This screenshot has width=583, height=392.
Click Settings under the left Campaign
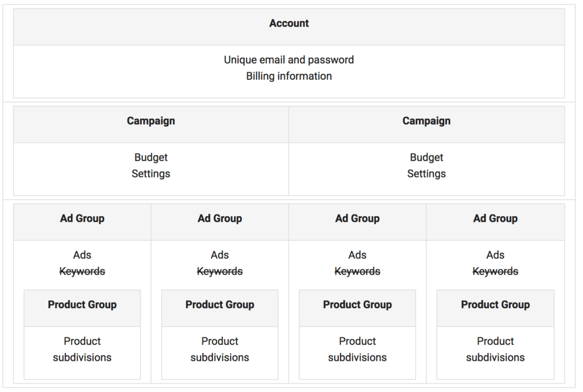click(150, 174)
